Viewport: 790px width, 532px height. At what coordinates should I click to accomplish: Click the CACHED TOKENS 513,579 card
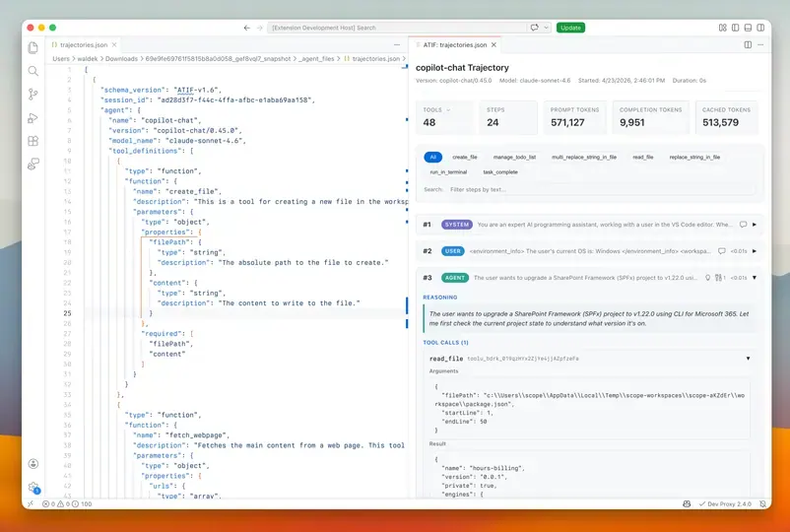[x=727, y=117]
